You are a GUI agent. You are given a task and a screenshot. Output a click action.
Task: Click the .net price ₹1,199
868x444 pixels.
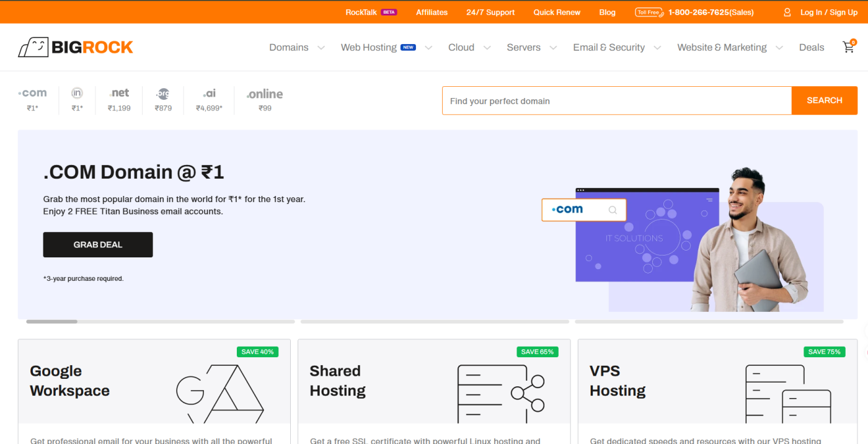(119, 108)
